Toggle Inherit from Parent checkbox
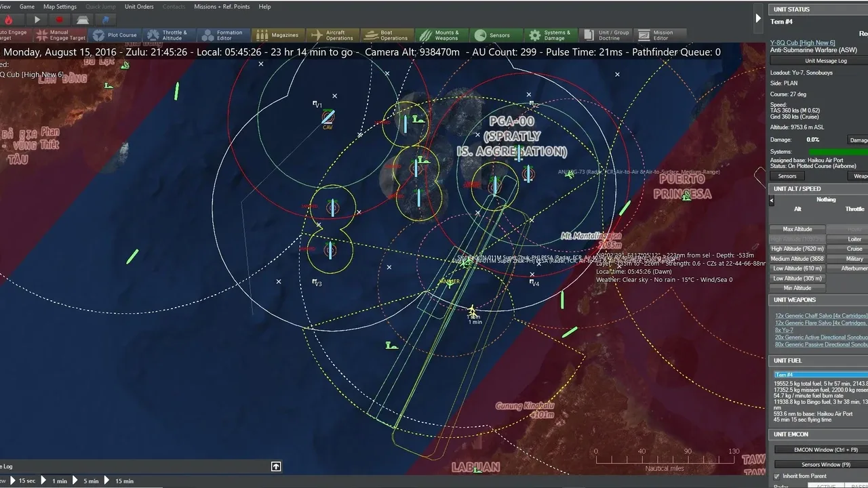The width and height of the screenshot is (868, 488). pos(776,476)
